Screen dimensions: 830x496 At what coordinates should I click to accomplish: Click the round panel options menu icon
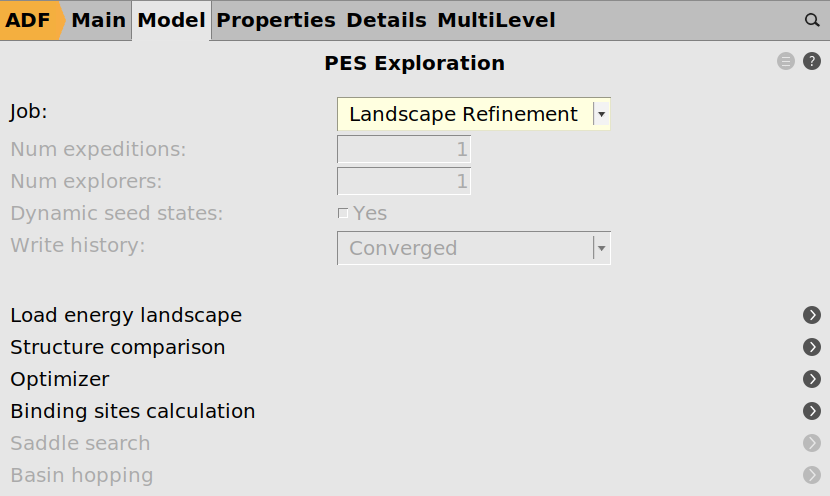786,62
